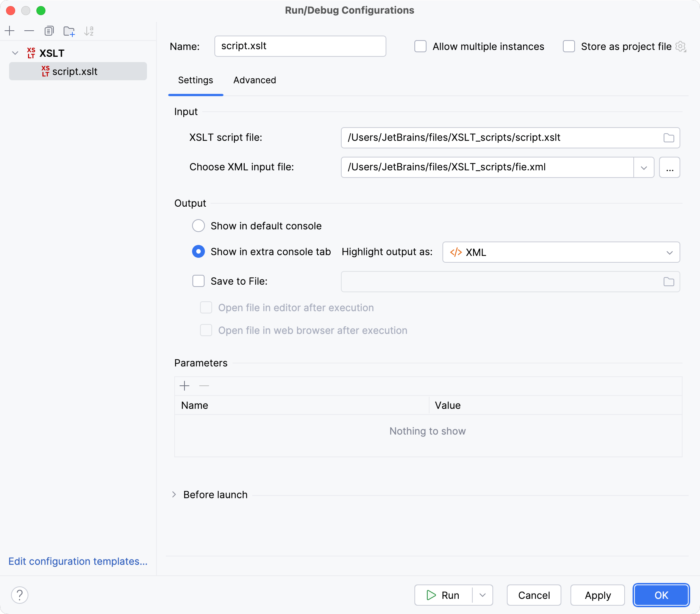
Task: Sort configurations alphabetically
Action: click(x=89, y=31)
